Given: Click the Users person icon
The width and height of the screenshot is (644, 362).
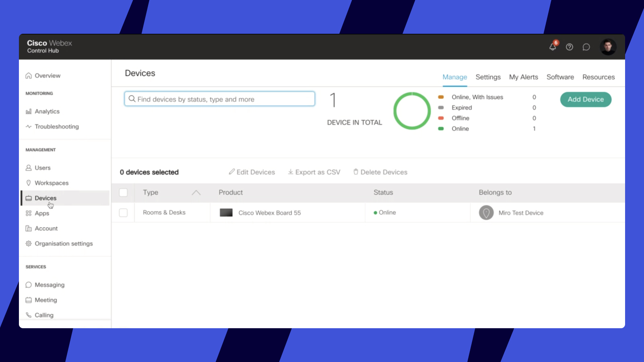Looking at the screenshot, I should tap(29, 168).
